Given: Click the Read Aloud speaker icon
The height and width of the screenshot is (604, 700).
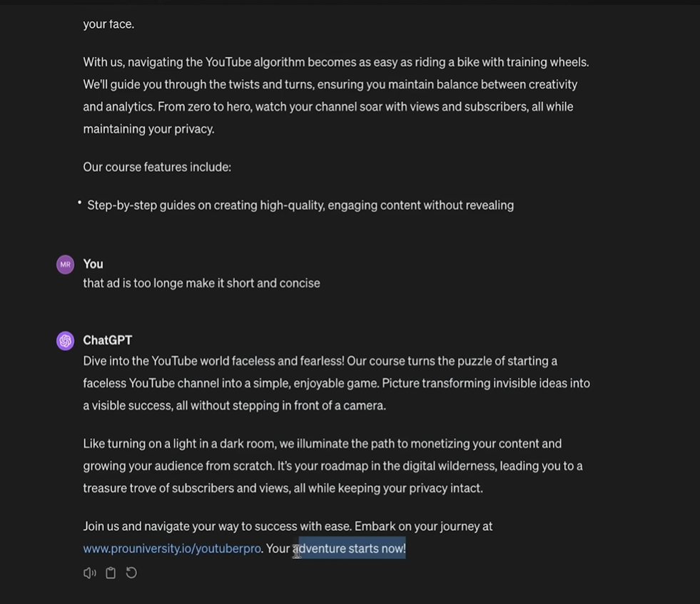Looking at the screenshot, I should pyautogui.click(x=89, y=573).
